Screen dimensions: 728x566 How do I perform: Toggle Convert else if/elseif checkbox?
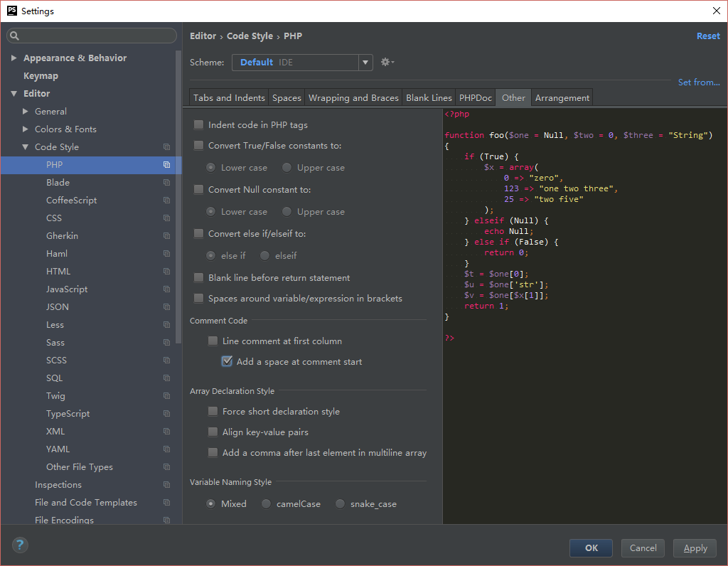click(x=199, y=233)
